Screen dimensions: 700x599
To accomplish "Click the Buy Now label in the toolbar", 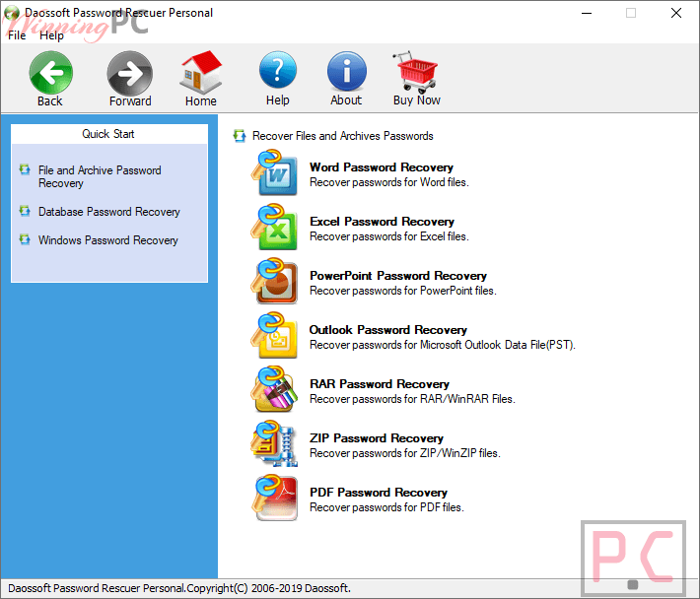I will [417, 100].
